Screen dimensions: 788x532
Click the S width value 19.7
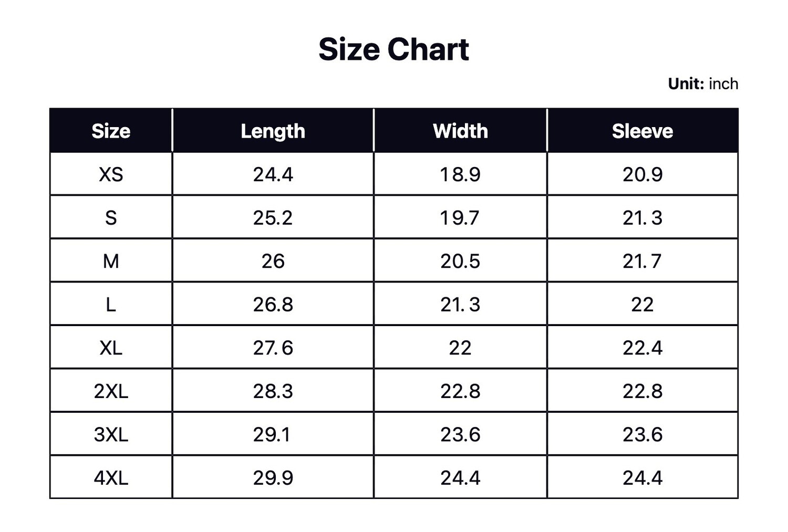[460, 218]
